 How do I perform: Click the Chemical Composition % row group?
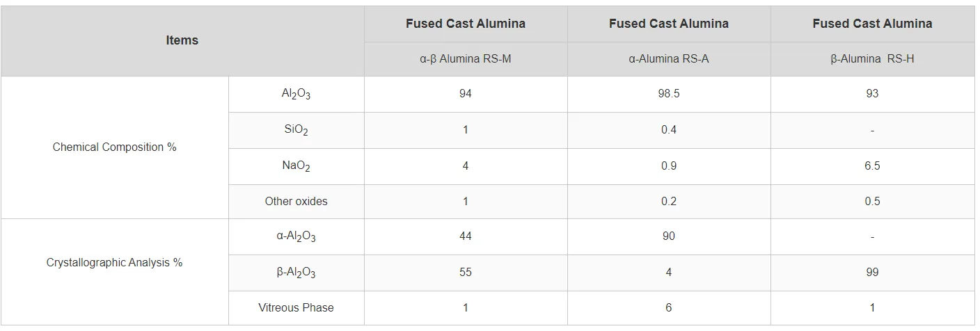(x=115, y=147)
